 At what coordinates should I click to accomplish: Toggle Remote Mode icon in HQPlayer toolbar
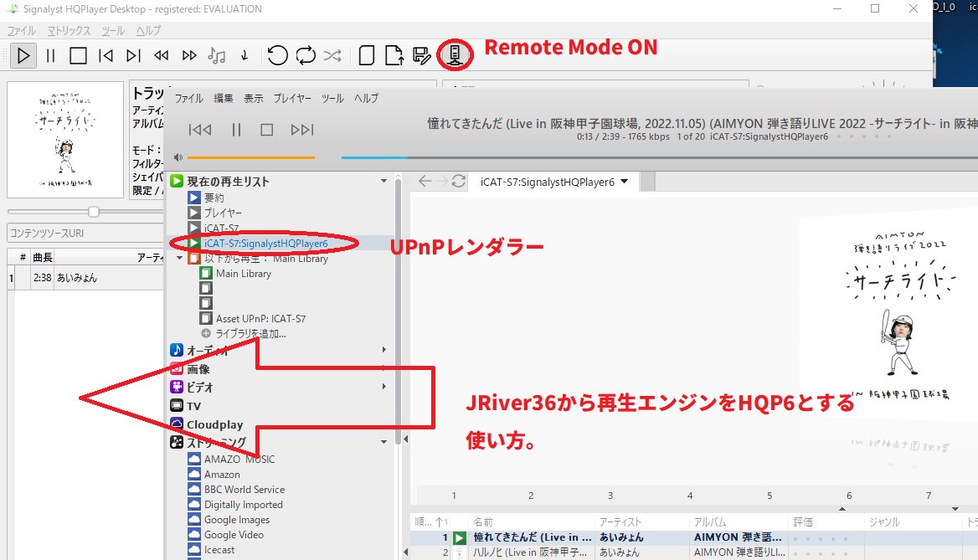[x=455, y=55]
